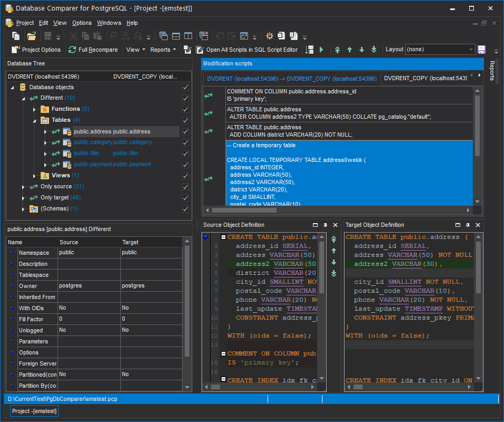Click the Cascade windows icon

coord(163,36)
